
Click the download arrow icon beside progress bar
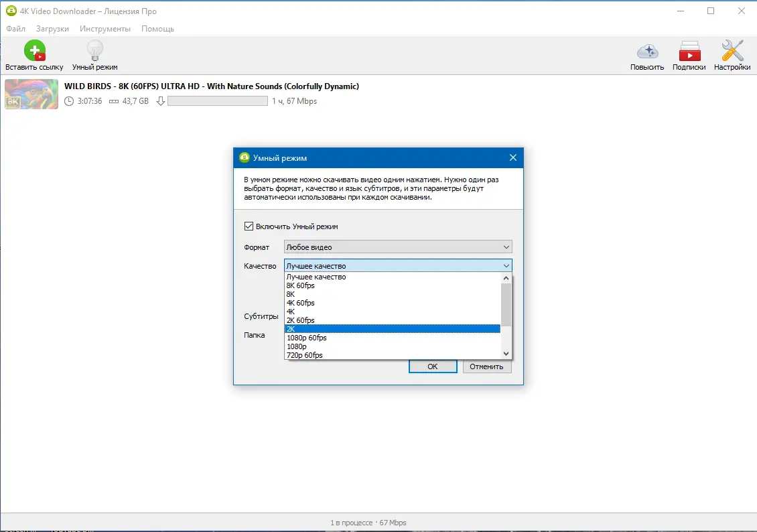[x=161, y=101]
